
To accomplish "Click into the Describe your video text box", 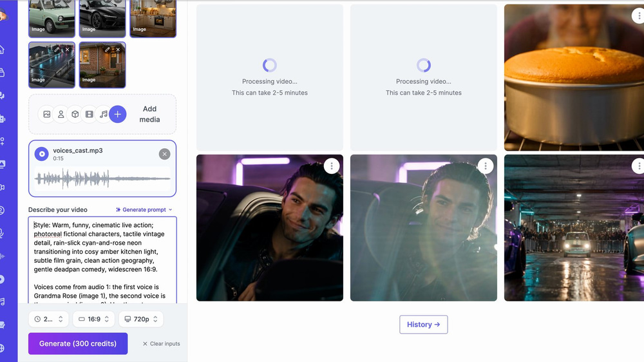I will [x=102, y=260].
